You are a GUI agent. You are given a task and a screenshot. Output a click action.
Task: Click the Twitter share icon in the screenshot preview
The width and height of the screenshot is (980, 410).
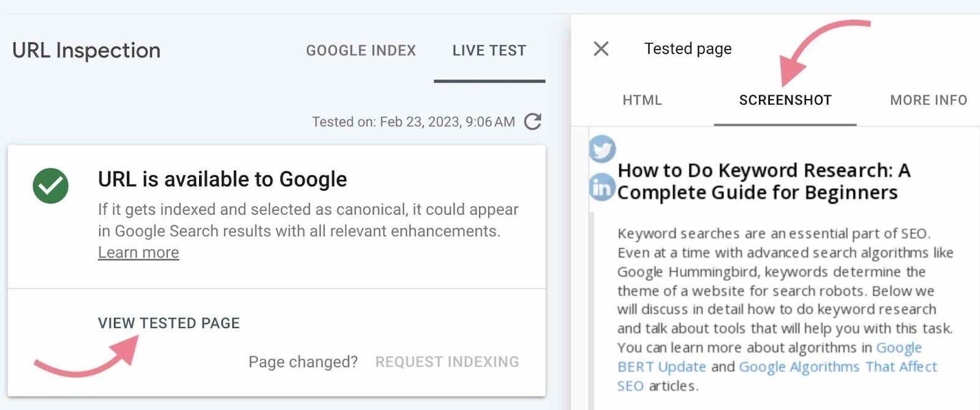click(602, 148)
